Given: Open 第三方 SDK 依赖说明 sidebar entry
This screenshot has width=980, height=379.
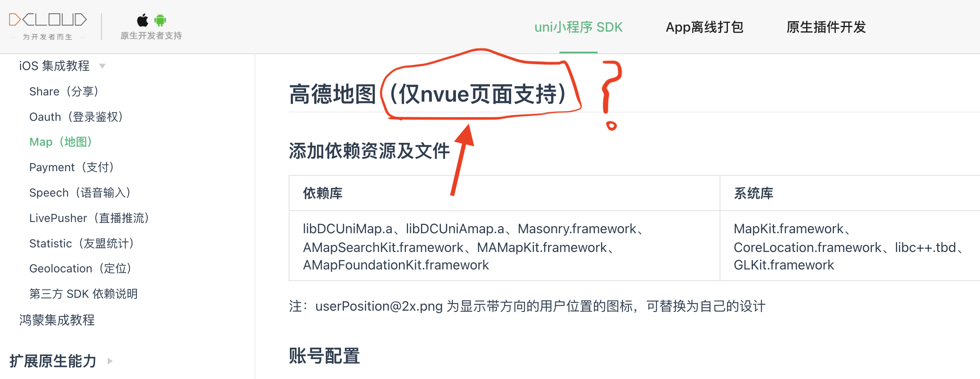Looking at the screenshot, I should pyautogui.click(x=83, y=294).
